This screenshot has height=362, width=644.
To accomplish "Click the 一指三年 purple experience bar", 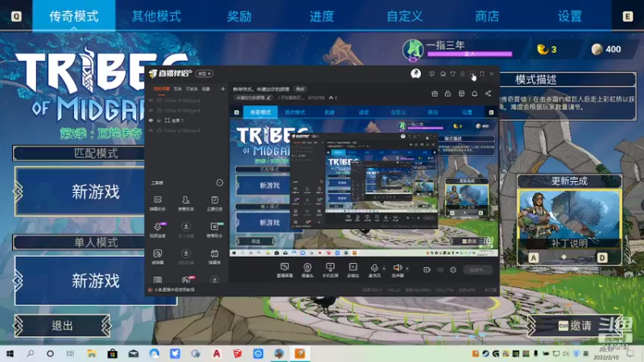I will pos(469,54).
